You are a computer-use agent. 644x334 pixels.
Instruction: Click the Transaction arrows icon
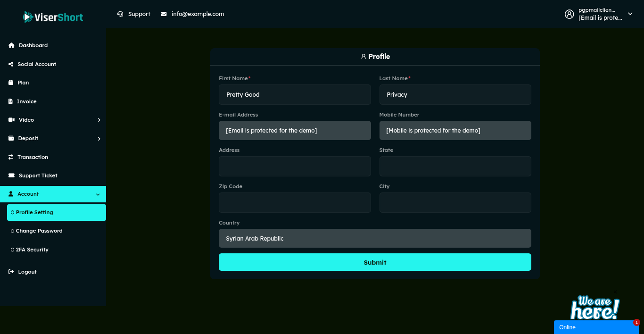(11, 157)
